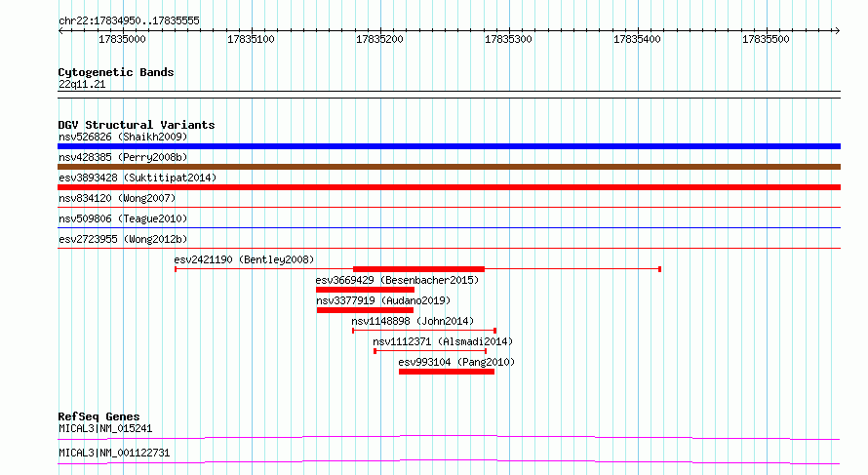
Task: Select the esv2421190 (Bentley2008) label
Action: pyautogui.click(x=244, y=259)
